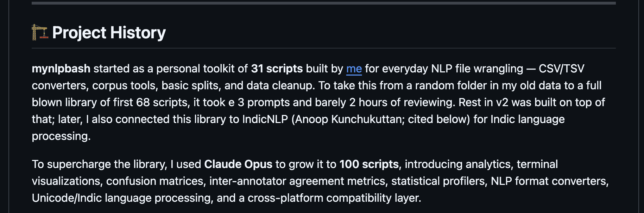Click the bold "31 scripts" text
The height and width of the screenshot is (213, 644).
coord(277,69)
